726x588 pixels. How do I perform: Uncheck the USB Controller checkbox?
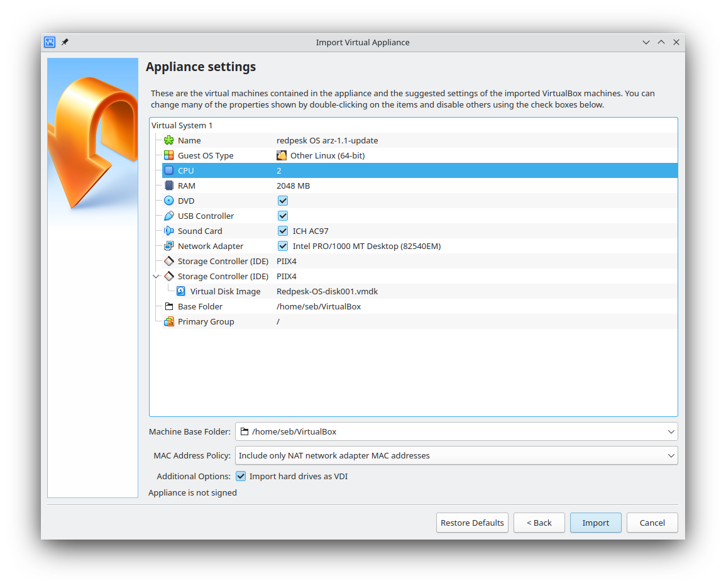pyautogui.click(x=283, y=216)
